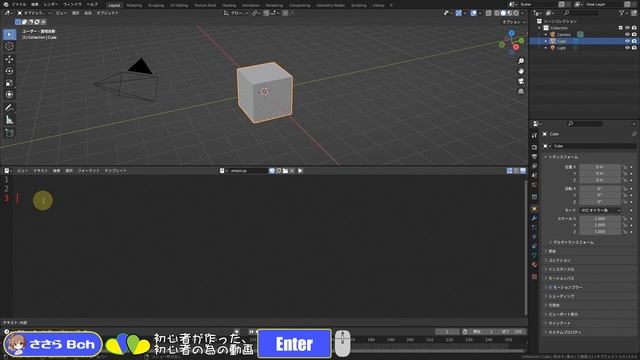
Task: Open the Output properties tab
Action: pyautogui.click(x=534, y=157)
